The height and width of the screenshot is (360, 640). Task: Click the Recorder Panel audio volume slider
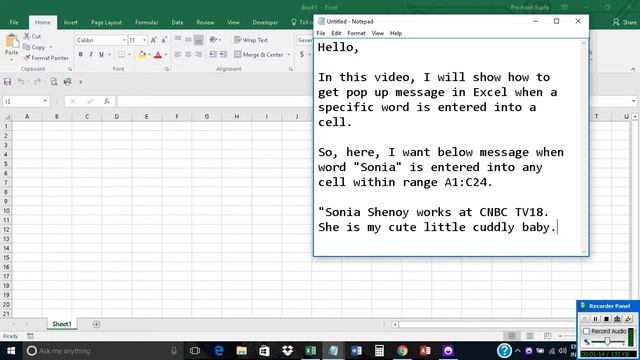coord(607,342)
